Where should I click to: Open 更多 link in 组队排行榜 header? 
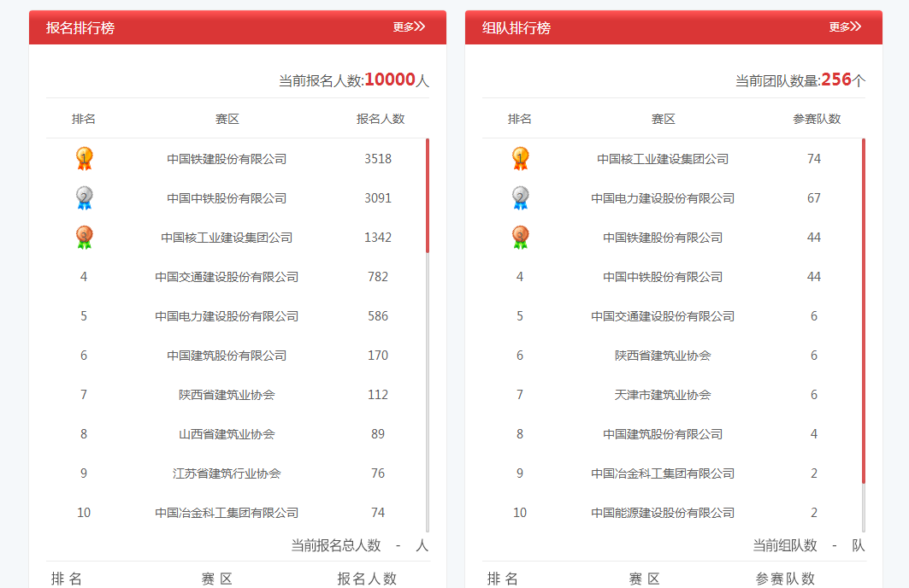[845, 27]
